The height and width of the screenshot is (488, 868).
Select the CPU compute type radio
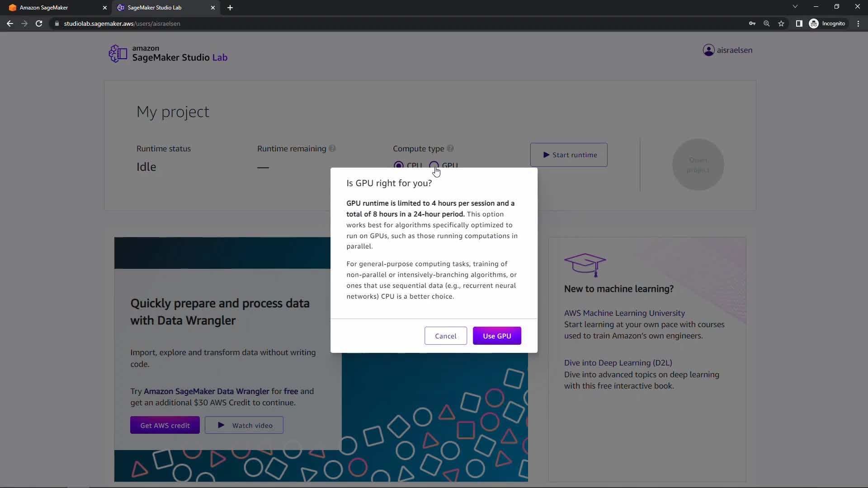point(398,165)
